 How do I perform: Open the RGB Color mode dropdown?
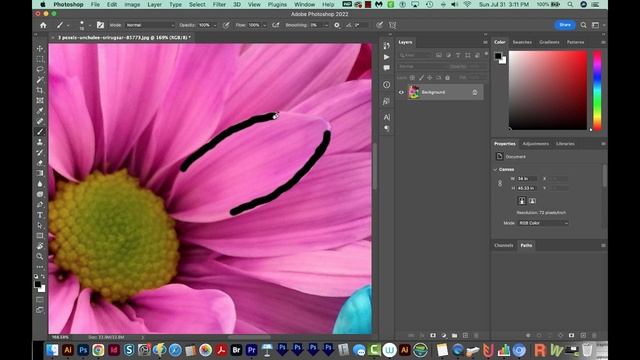pos(543,223)
